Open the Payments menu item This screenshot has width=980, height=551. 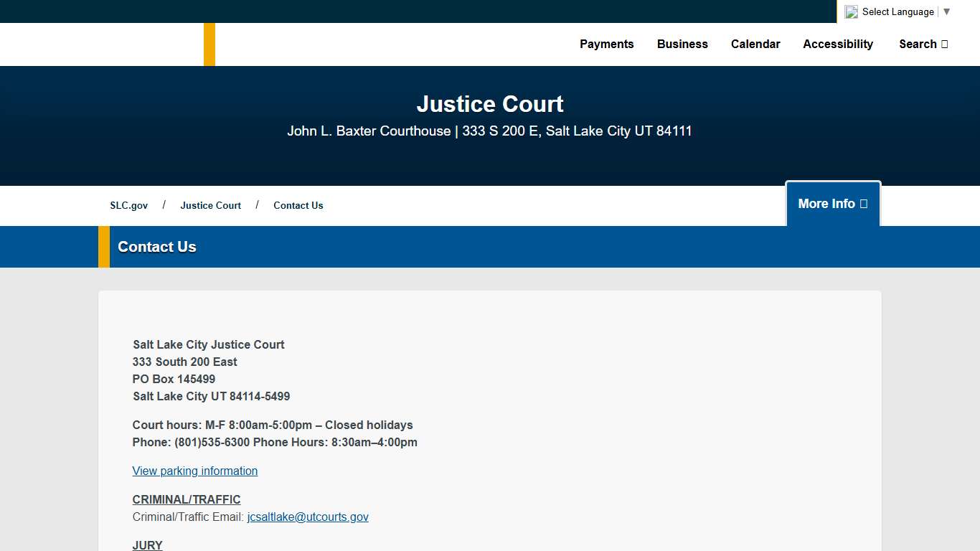point(606,44)
